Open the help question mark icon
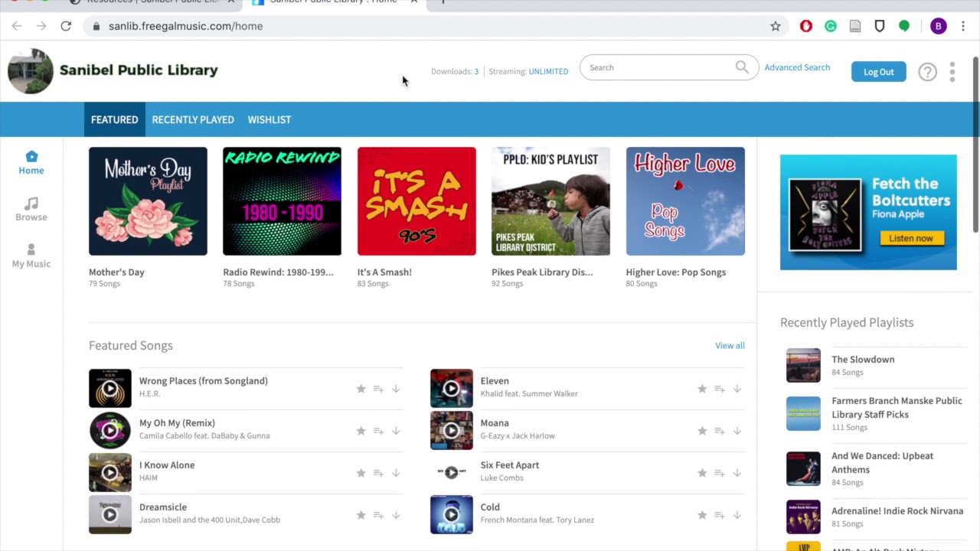Image resolution: width=980 pixels, height=551 pixels. (927, 72)
